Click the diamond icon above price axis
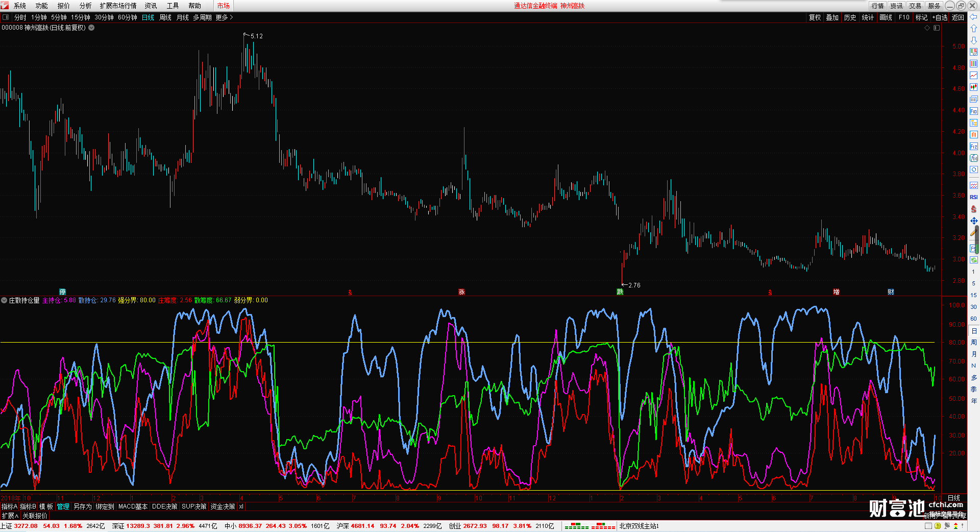 pos(927,28)
